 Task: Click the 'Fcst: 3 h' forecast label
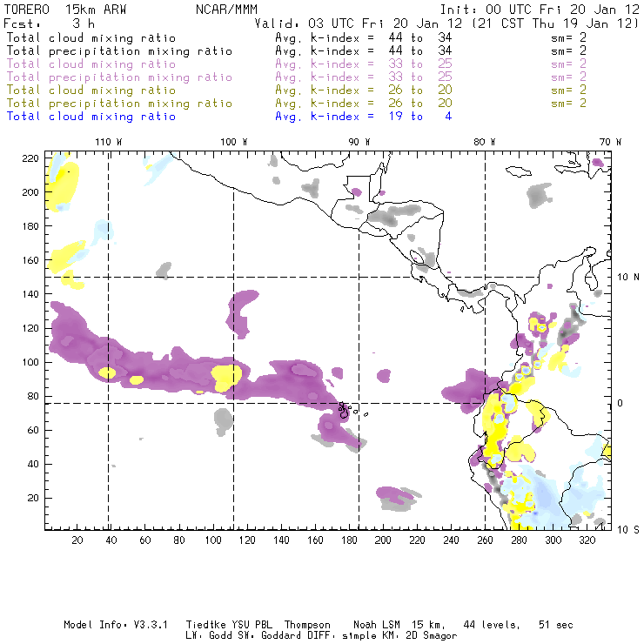pyautogui.click(x=50, y=23)
